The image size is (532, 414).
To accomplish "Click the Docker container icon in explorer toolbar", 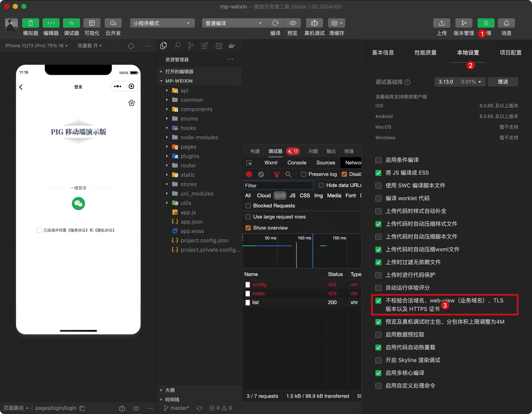I will (x=232, y=46).
